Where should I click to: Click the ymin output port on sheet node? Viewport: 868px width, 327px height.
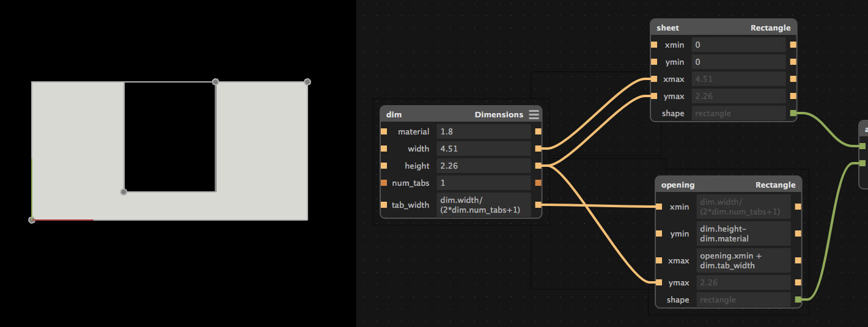(x=793, y=62)
